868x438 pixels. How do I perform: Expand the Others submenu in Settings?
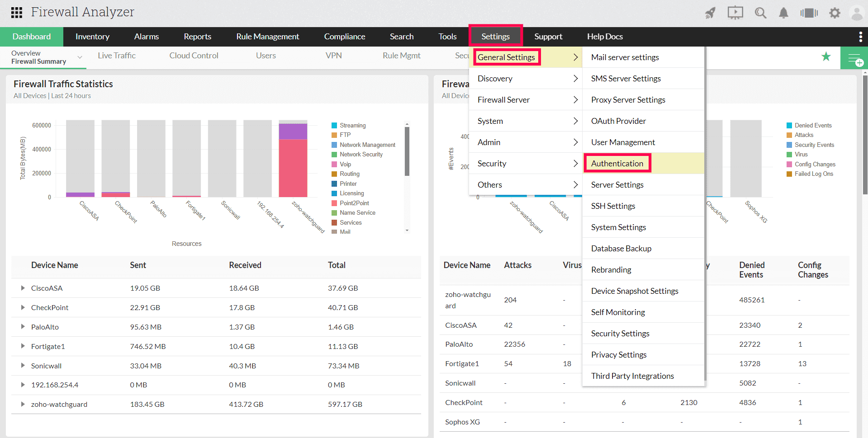click(x=490, y=184)
